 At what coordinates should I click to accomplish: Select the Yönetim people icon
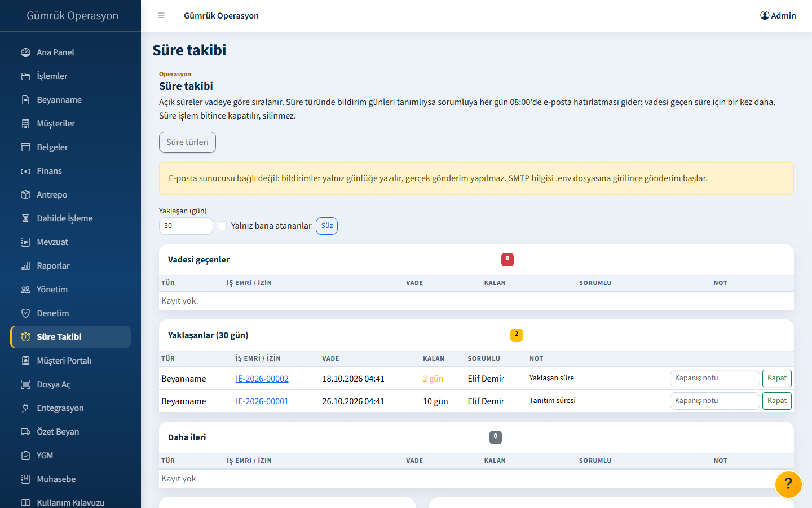25,290
